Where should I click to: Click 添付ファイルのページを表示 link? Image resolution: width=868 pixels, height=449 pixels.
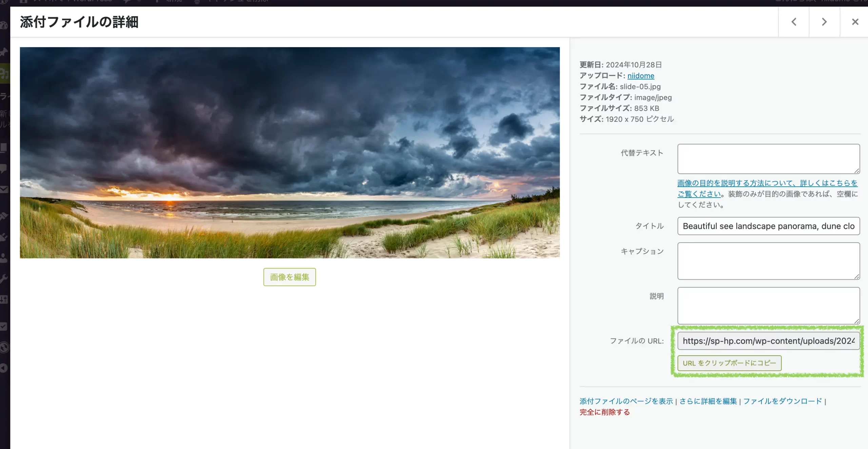pos(626,401)
